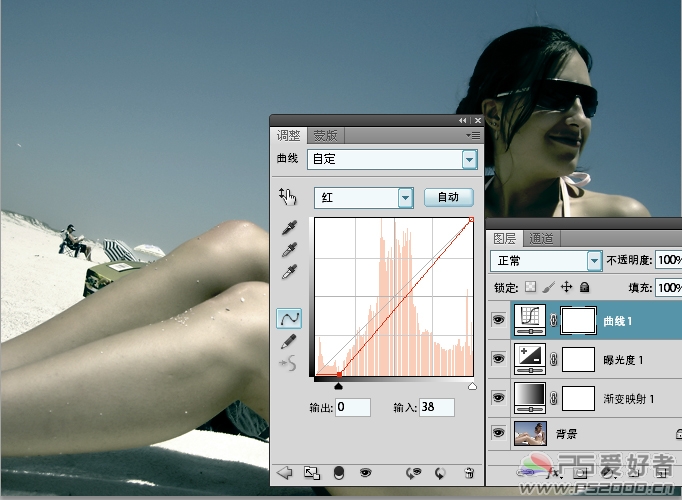This screenshot has height=500, width=682.
Task: Toggle visibility of 渐变映射 1 layer
Action: click(x=498, y=397)
